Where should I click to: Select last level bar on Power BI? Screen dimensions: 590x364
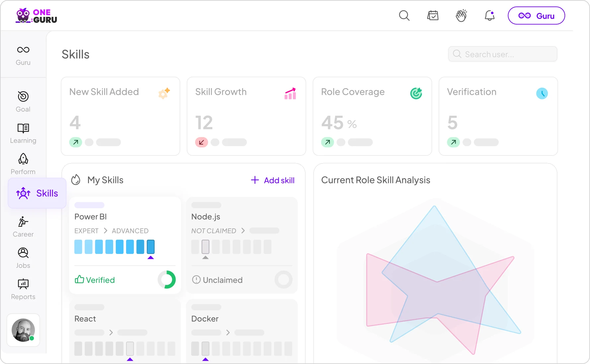pyautogui.click(x=151, y=247)
